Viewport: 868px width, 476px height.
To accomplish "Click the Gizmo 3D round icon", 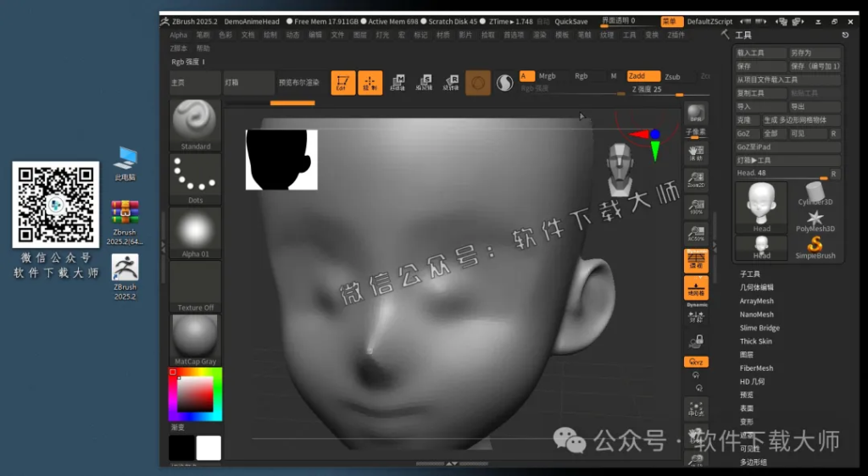I will (478, 83).
